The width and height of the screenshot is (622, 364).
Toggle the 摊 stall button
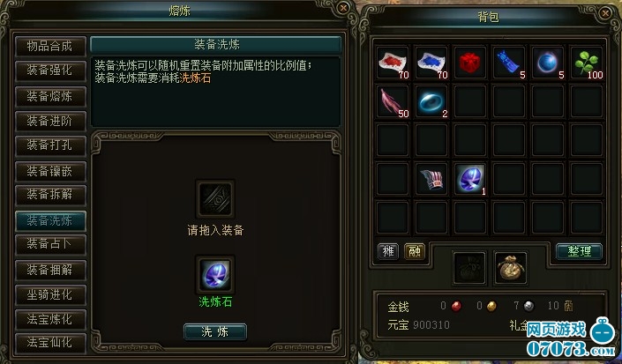tap(387, 251)
